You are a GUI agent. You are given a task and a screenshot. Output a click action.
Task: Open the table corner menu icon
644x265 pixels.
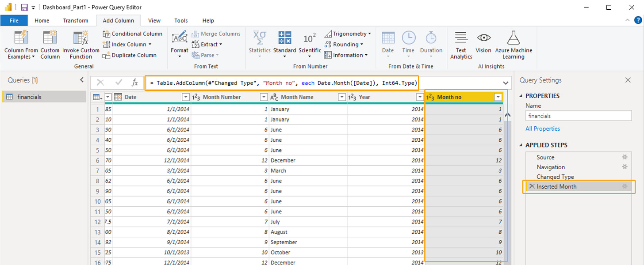(x=97, y=97)
